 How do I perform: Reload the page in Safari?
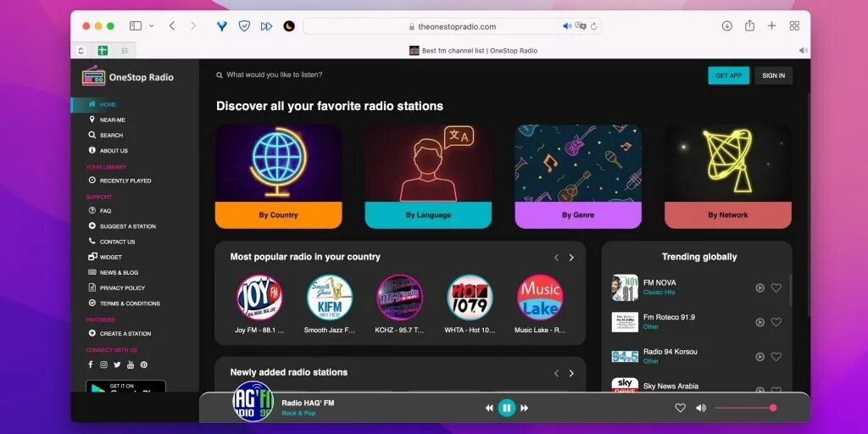(594, 26)
